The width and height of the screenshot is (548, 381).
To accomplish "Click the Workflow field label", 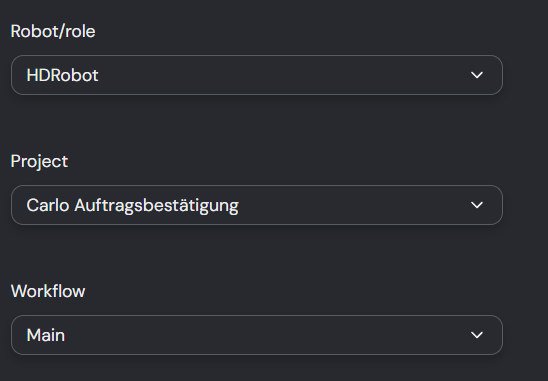I will [x=48, y=291].
